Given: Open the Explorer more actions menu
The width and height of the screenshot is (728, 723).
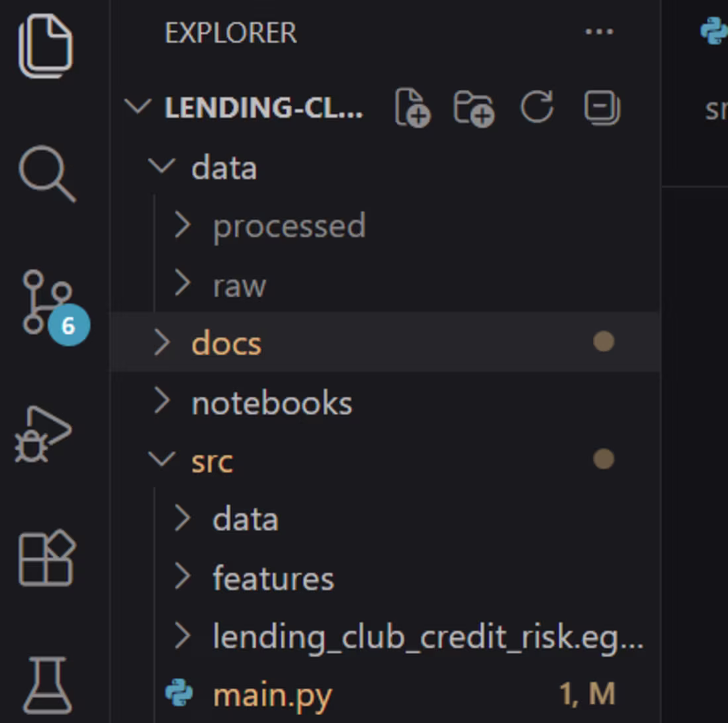Looking at the screenshot, I should [x=599, y=32].
